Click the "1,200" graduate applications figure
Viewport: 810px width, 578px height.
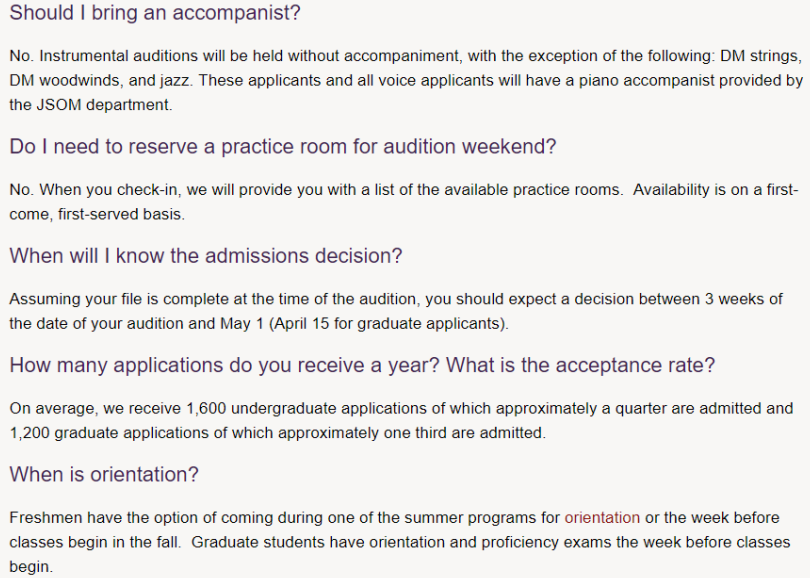pos(29,433)
